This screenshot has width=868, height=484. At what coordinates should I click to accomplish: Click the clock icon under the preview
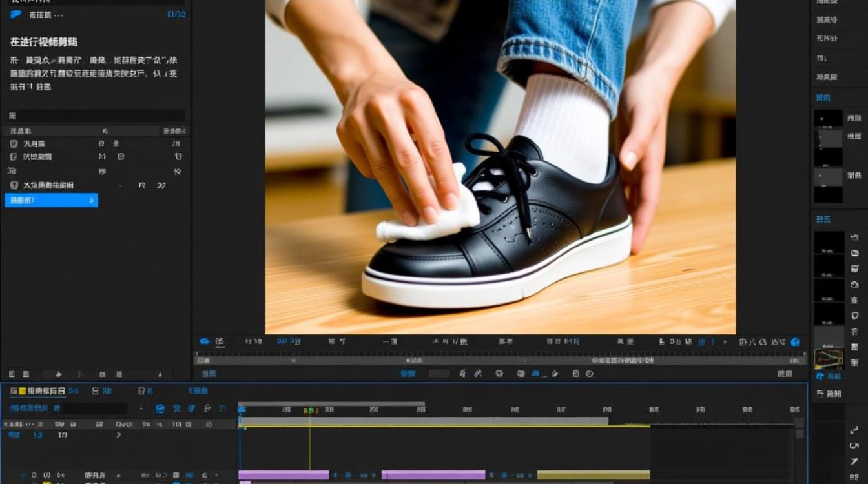pos(590,374)
